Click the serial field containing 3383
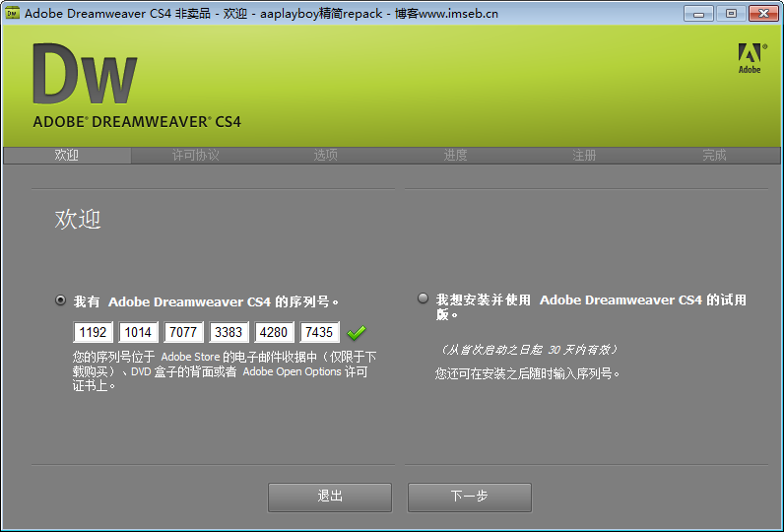The image size is (784, 532). click(x=229, y=332)
